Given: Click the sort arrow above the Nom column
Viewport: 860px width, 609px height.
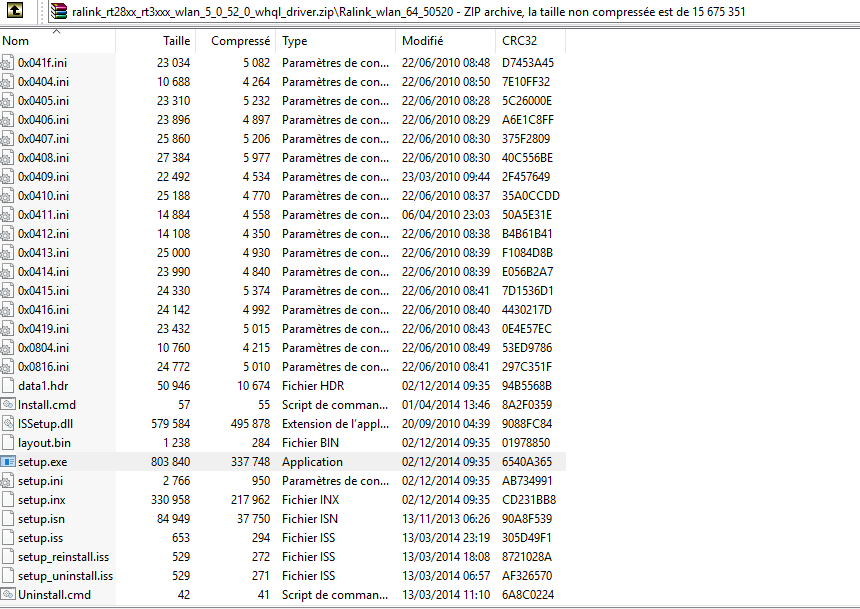Looking at the screenshot, I should pos(56,31).
